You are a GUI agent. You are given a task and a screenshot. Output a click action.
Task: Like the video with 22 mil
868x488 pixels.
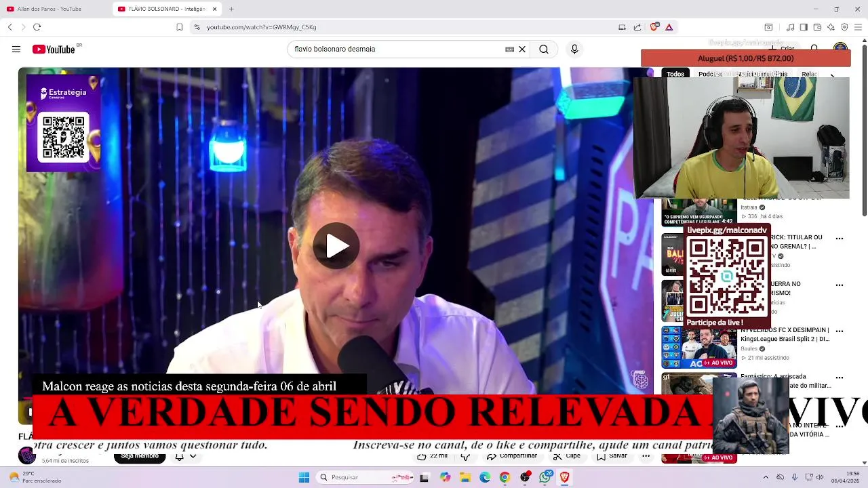click(432, 456)
